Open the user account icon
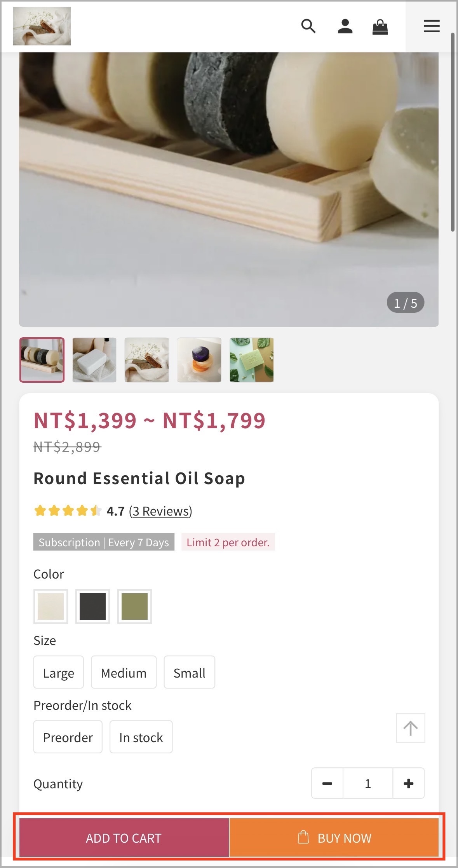This screenshot has height=868, width=458. click(x=345, y=26)
